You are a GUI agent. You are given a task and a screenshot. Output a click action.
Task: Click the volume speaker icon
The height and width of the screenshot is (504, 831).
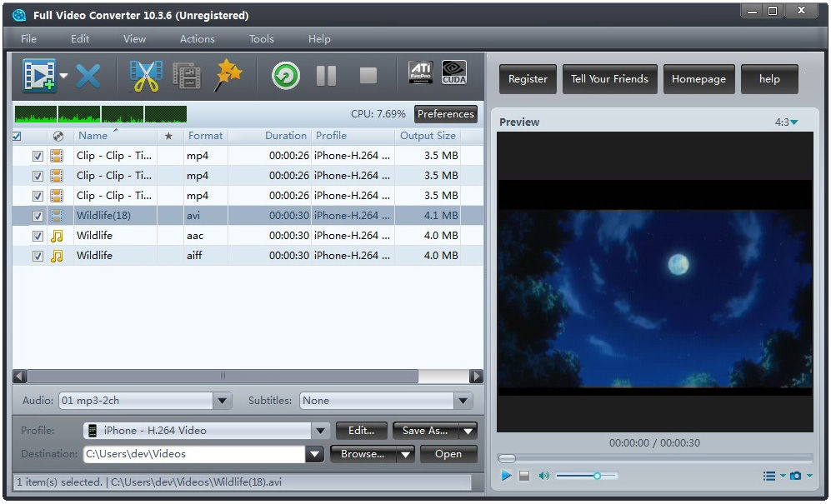pos(543,476)
